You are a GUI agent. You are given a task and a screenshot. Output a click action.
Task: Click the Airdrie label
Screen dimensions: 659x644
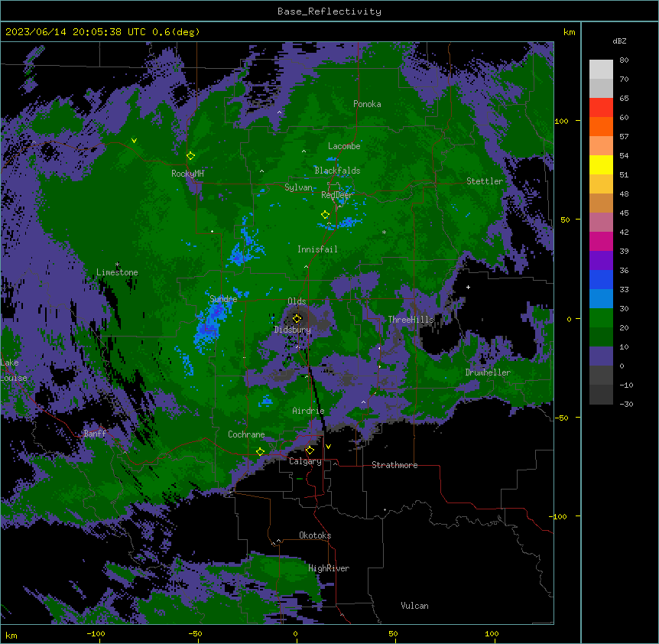click(x=308, y=411)
